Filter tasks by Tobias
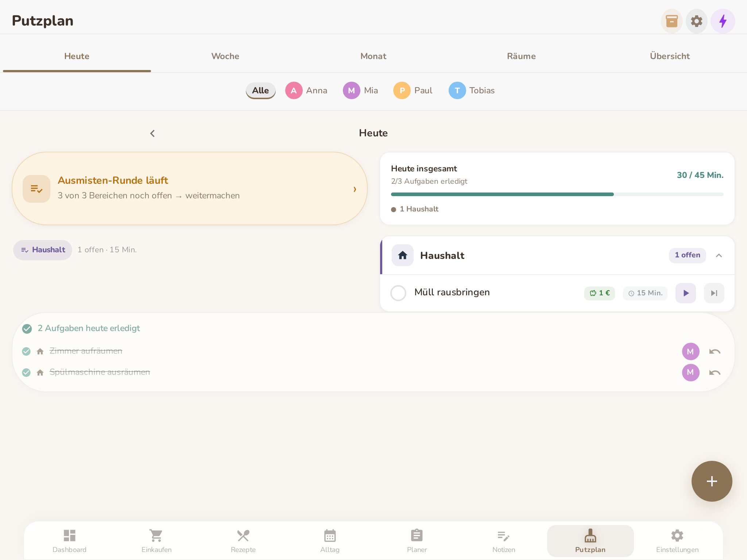Screen dimensions: 747x560 tap(472, 90)
